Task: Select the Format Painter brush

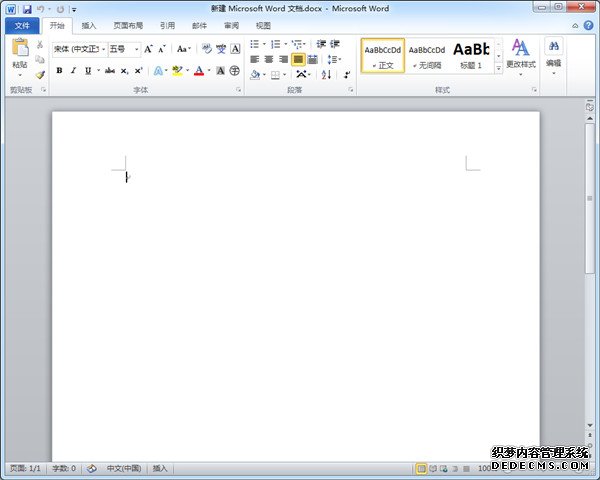Action: tap(40, 75)
